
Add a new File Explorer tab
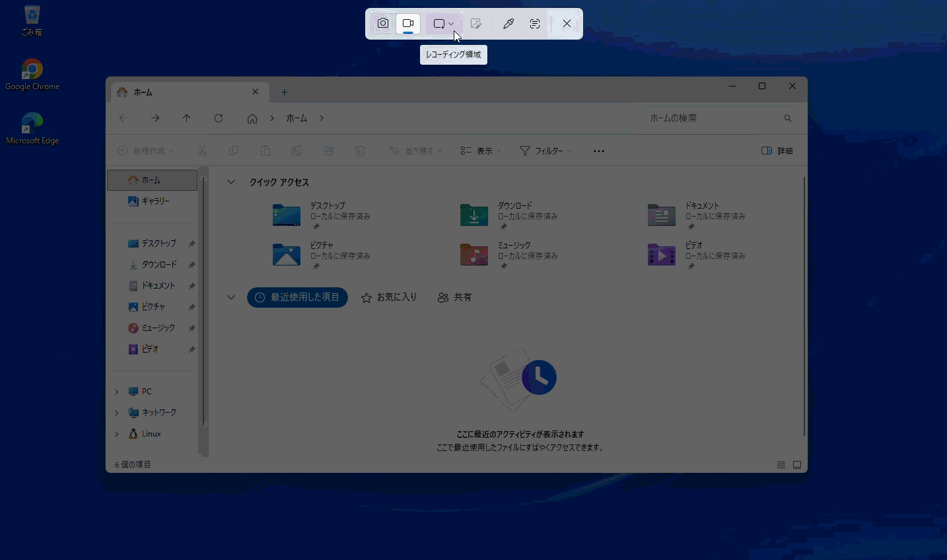[285, 92]
